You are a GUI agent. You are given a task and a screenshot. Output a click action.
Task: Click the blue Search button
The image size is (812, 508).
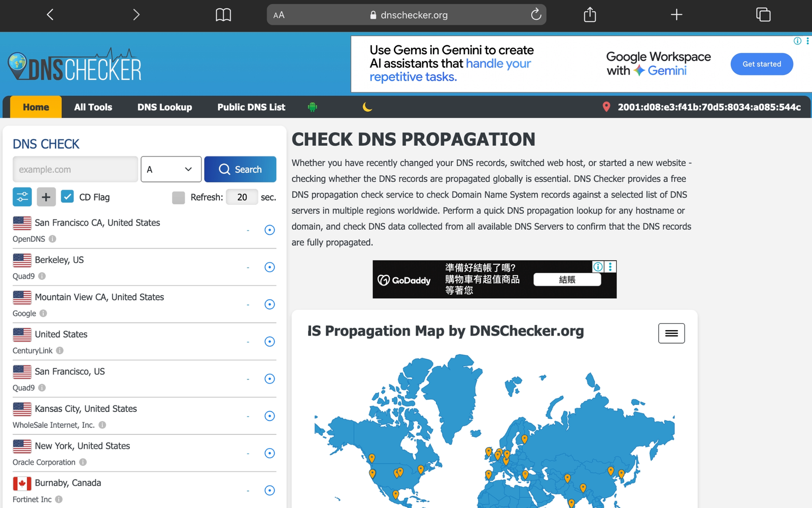240,169
